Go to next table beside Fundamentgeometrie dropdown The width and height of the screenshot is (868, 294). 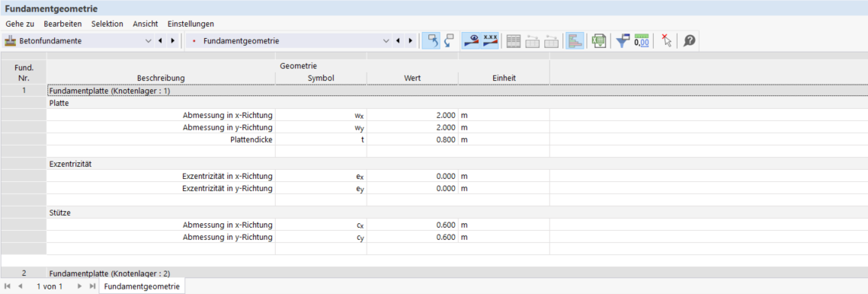(410, 41)
